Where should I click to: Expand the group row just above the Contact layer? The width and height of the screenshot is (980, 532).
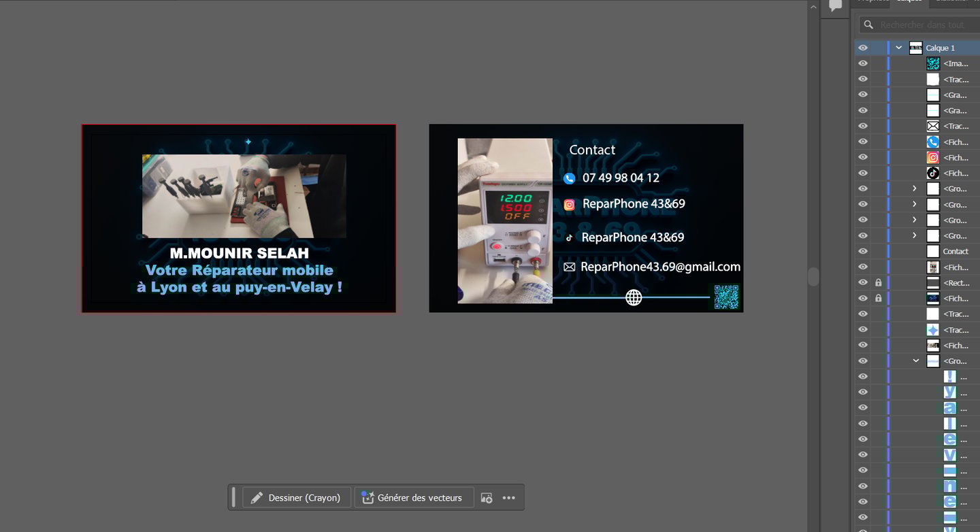(x=915, y=235)
